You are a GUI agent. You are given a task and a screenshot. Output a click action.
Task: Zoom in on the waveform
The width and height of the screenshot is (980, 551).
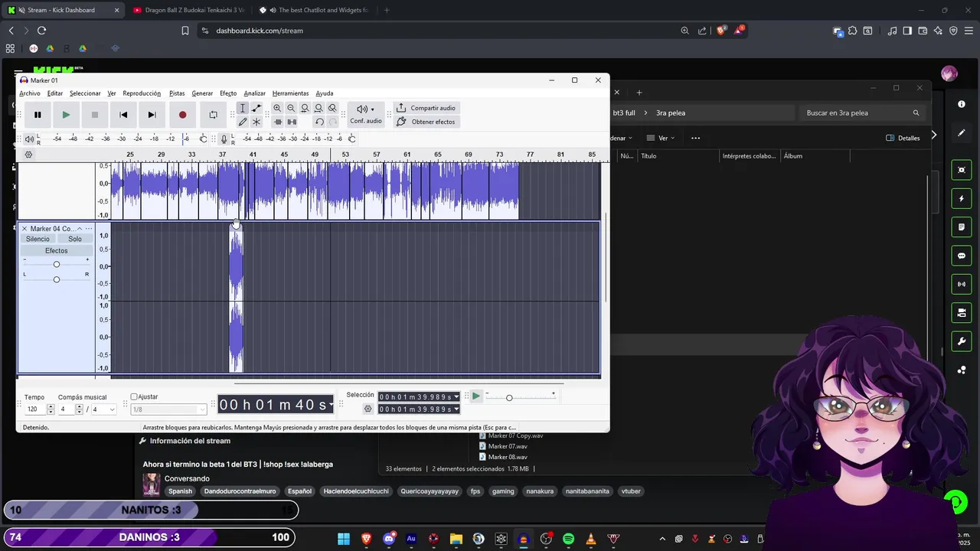(x=277, y=108)
